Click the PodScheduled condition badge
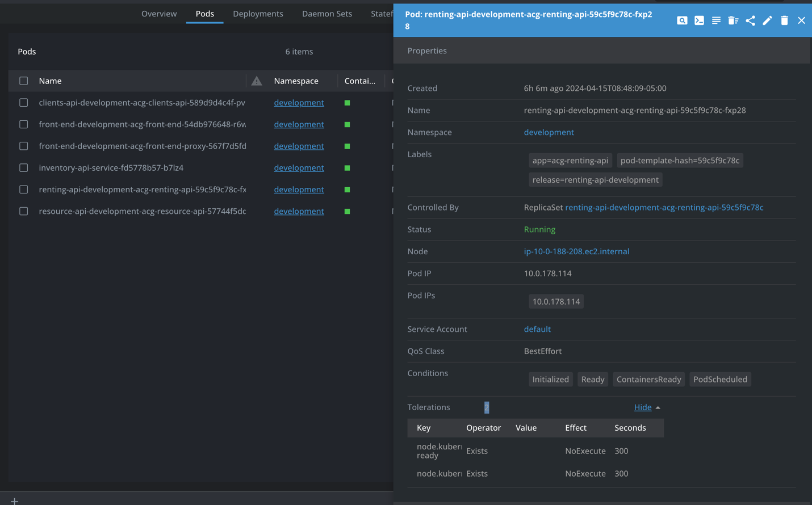The height and width of the screenshot is (505, 812). (x=720, y=380)
